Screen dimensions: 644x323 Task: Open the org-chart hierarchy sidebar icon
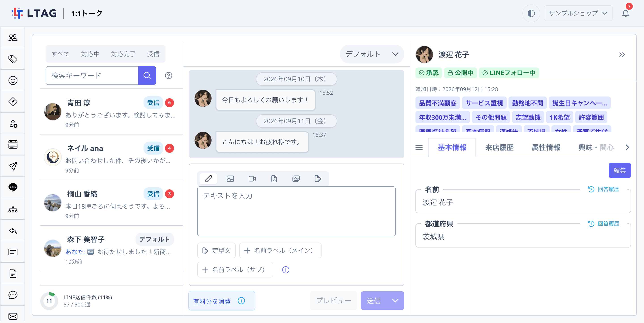coord(13,209)
